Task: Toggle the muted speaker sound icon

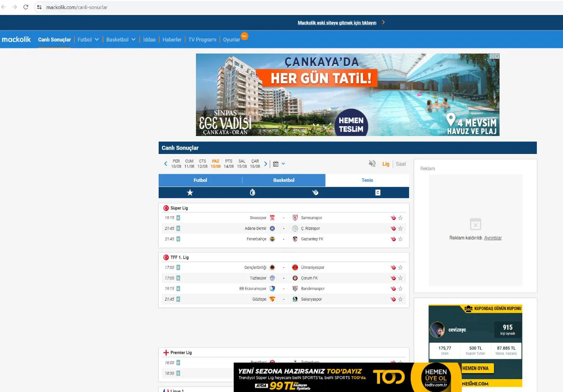Action: [372, 163]
